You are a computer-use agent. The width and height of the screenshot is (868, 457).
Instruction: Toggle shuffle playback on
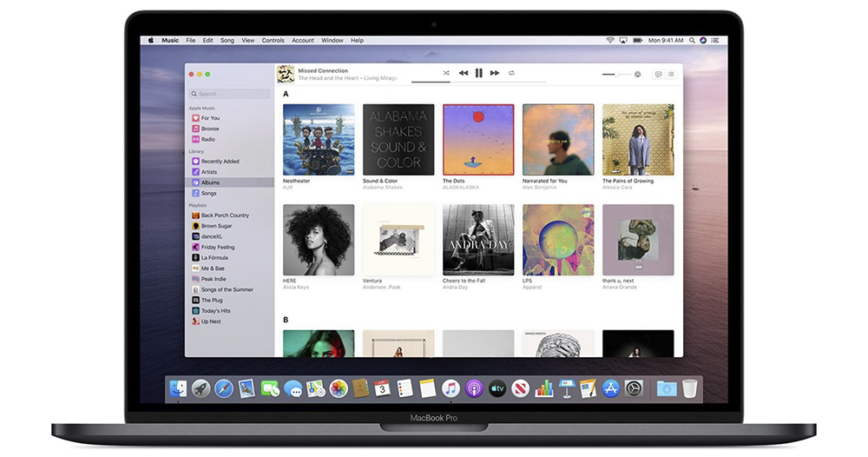coord(446,74)
